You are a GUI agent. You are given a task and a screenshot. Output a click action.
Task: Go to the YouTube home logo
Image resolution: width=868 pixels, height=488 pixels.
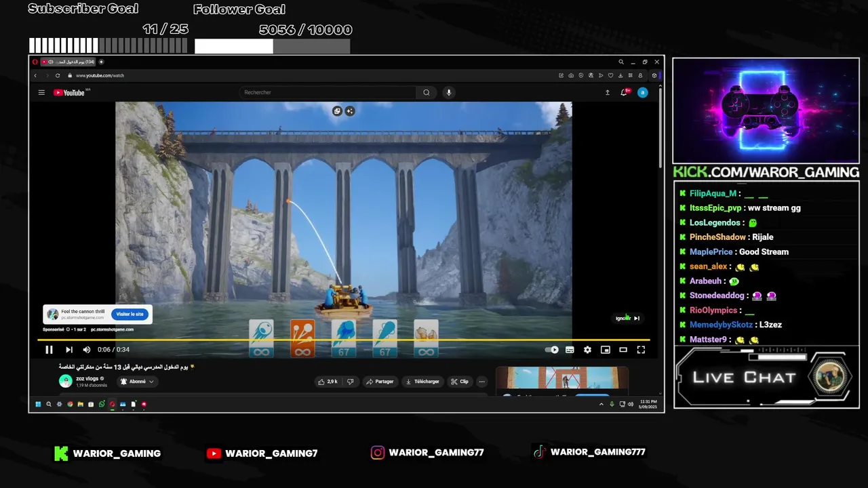pyautogui.click(x=69, y=93)
